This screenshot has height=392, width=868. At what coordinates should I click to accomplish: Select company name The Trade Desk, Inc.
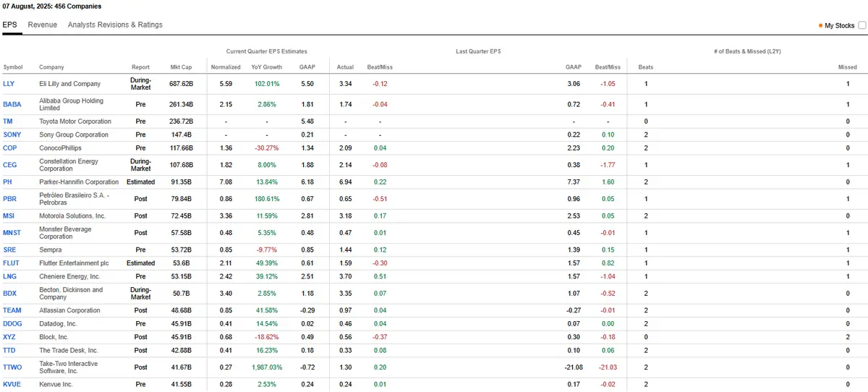[69, 350]
